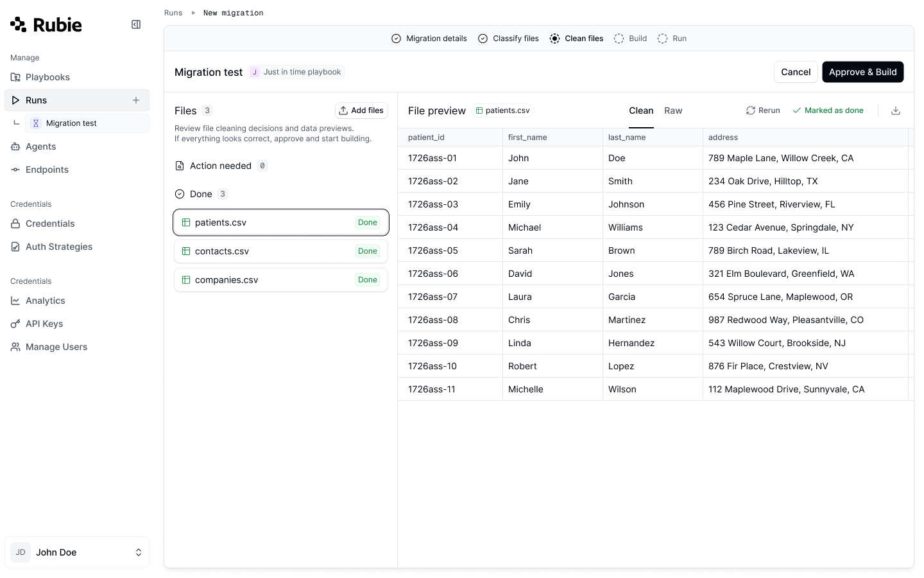Switch to the Raw preview tab

673,110
